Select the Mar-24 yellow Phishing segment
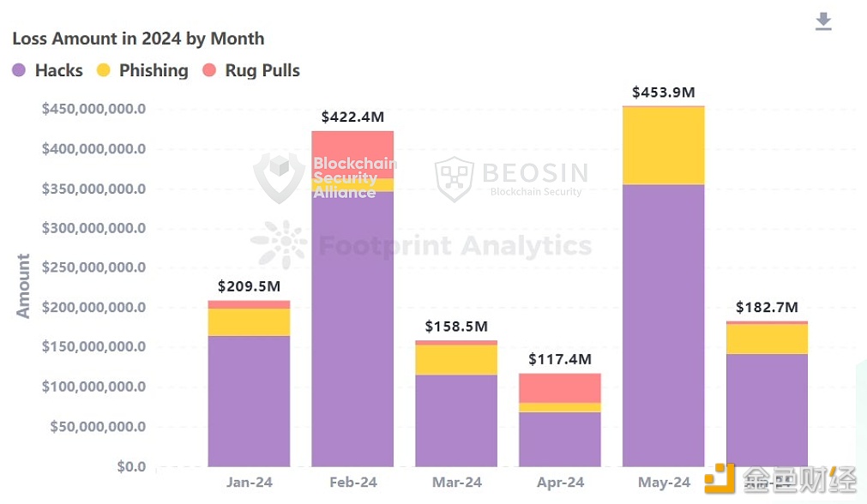 (456, 360)
